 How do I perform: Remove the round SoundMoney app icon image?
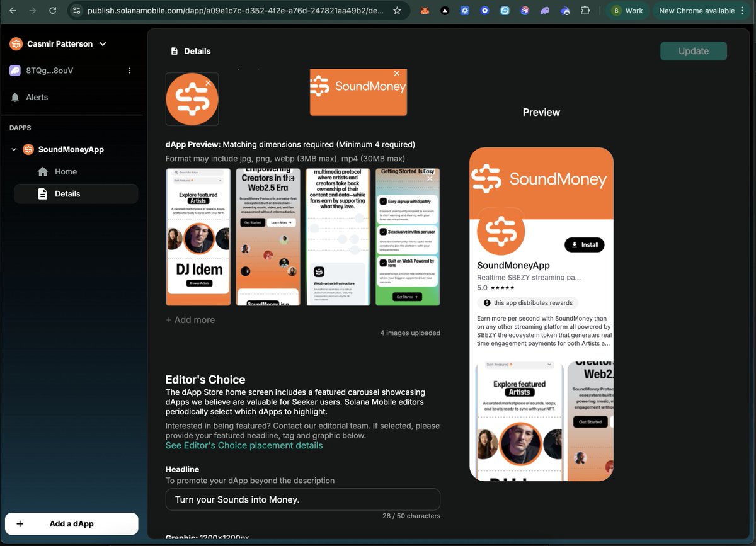[208, 83]
